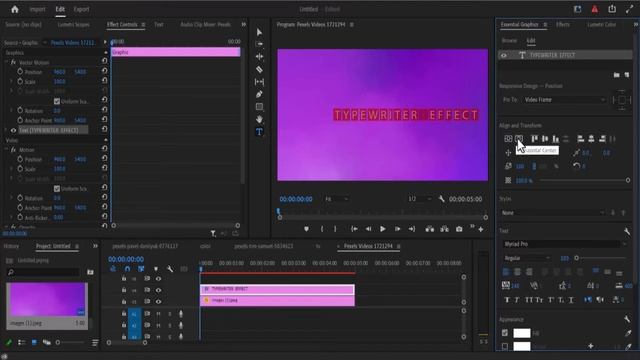
Task: Click the font size slider handle
Action: 576,258
